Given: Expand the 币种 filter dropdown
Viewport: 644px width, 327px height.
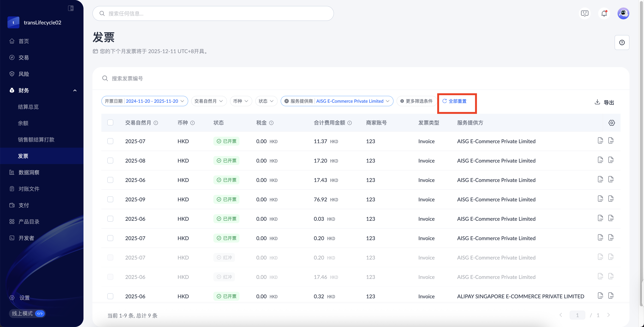Looking at the screenshot, I should pos(241,101).
